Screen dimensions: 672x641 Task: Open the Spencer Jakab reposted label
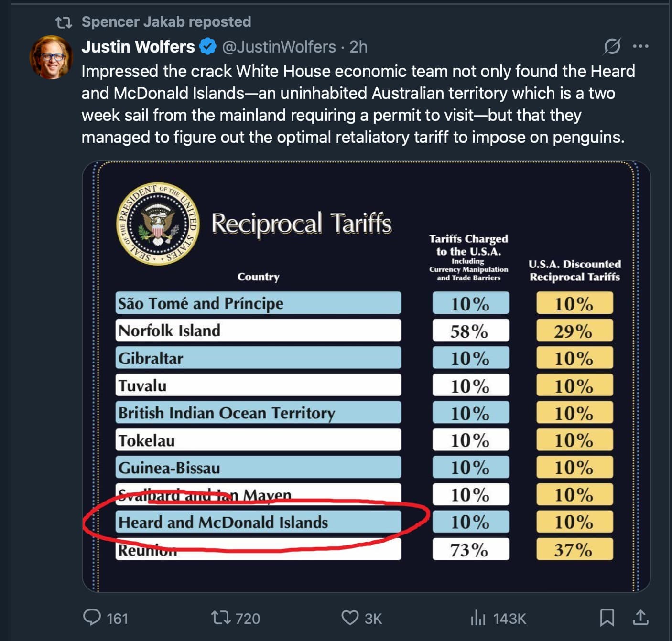pyautogui.click(x=166, y=21)
